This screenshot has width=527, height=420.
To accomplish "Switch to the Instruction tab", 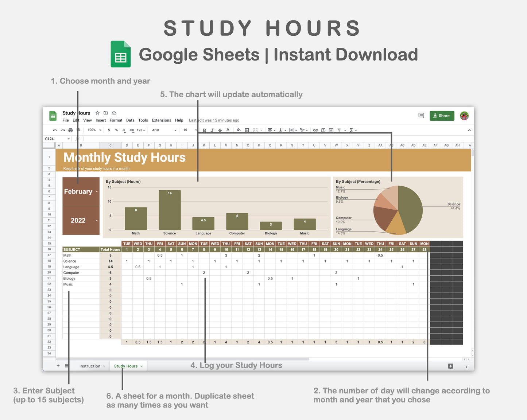I will 90,366.
